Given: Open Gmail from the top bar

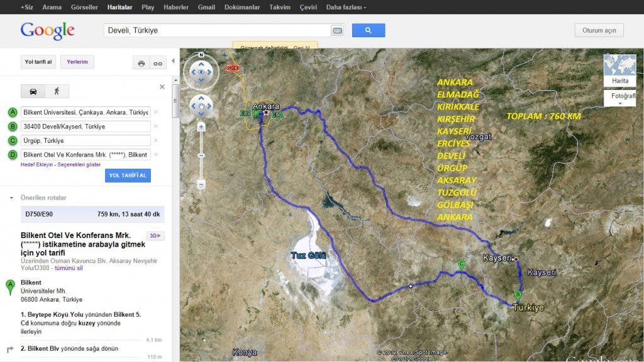Looking at the screenshot, I should coord(206,7).
